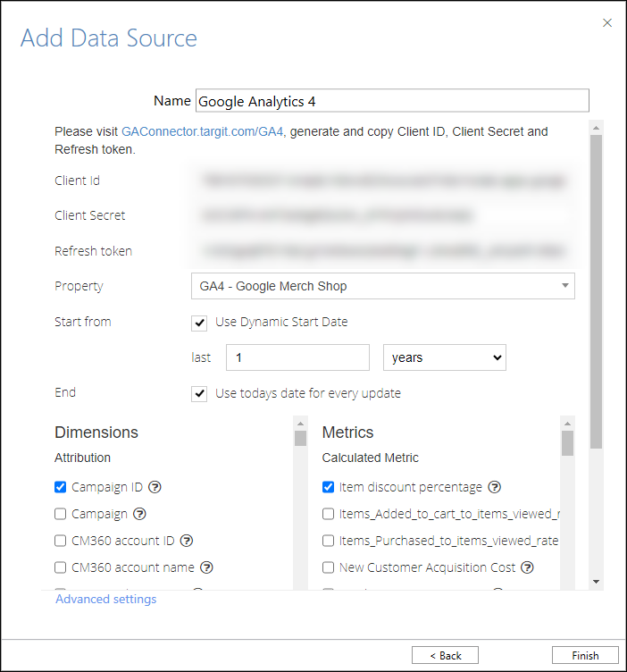Uncheck Item discount percentage metric
This screenshot has width=627, height=672.
[x=328, y=487]
